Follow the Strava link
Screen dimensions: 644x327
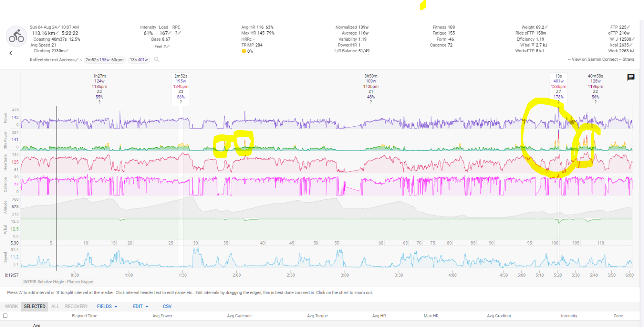(628, 60)
